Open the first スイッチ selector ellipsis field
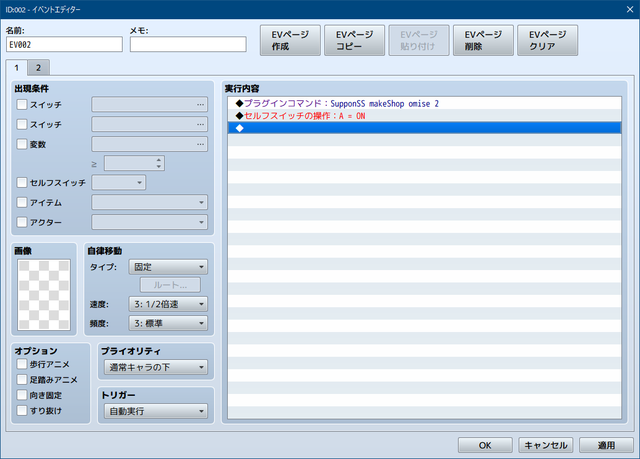The image size is (640, 459). coord(149,104)
